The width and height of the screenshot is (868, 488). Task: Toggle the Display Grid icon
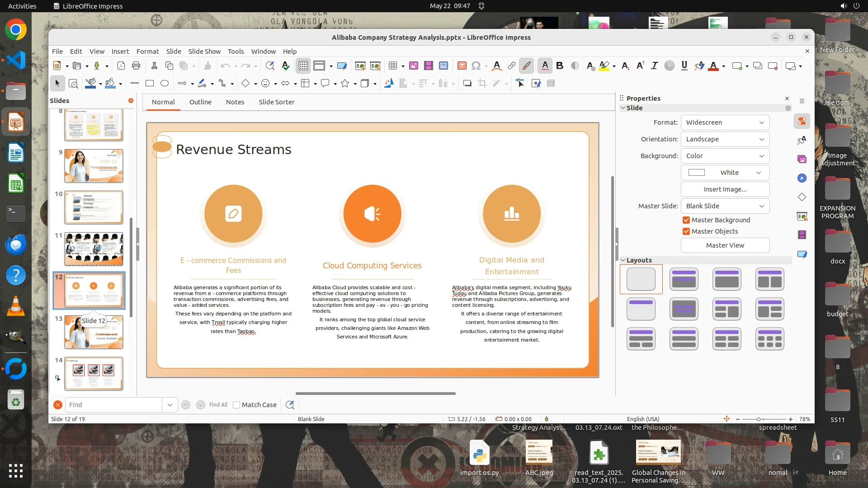point(303,66)
